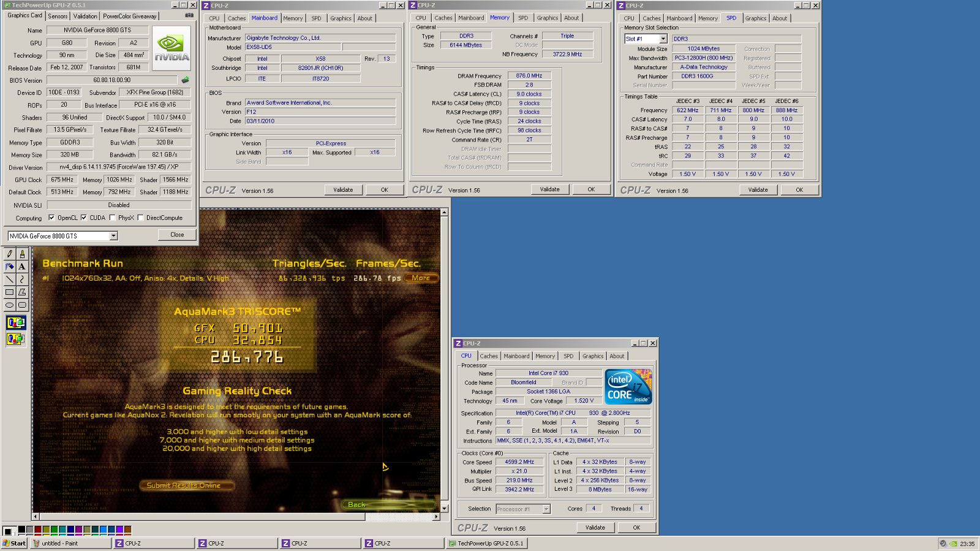Click the first system tray icon

pos(943,544)
